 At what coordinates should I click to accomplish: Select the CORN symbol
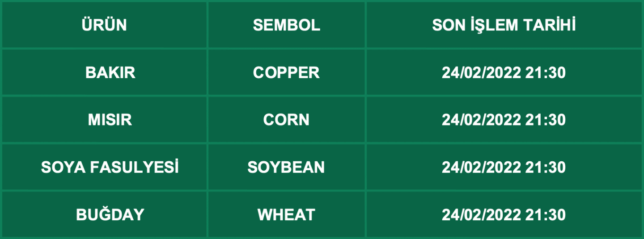pos(287,120)
